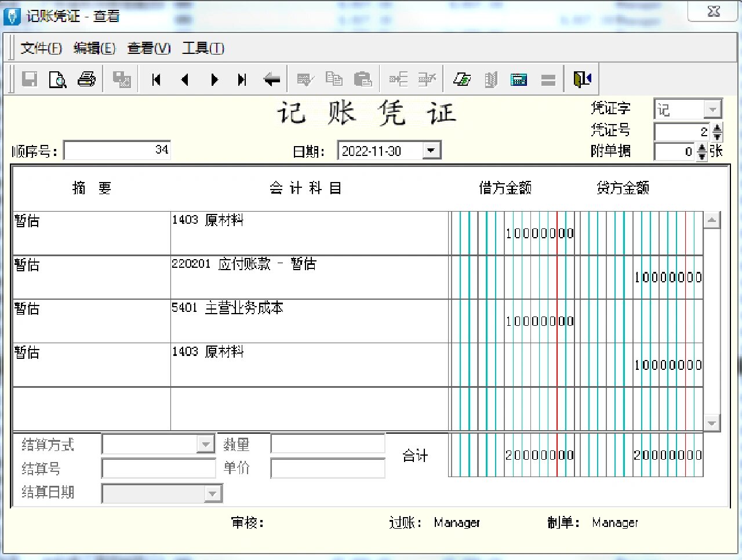Viewport: 742px width, 560px height.
Task: Click the greyed icon after the printer
Action: point(122,79)
